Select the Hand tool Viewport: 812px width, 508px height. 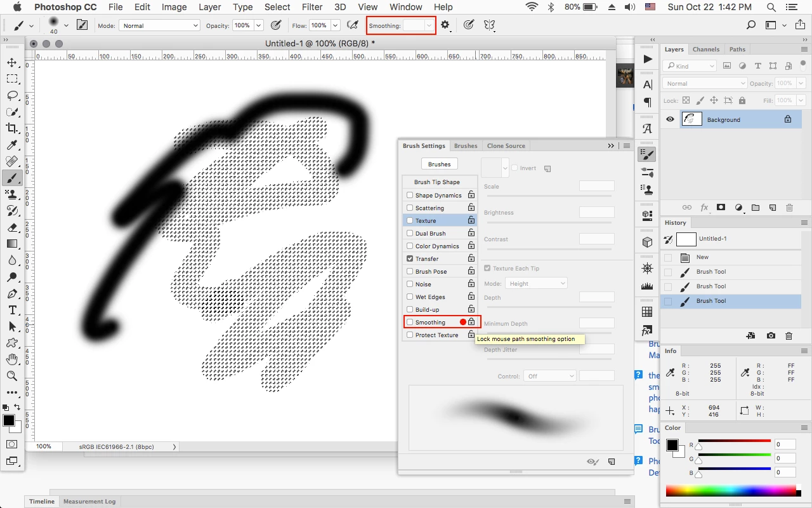tap(12, 359)
